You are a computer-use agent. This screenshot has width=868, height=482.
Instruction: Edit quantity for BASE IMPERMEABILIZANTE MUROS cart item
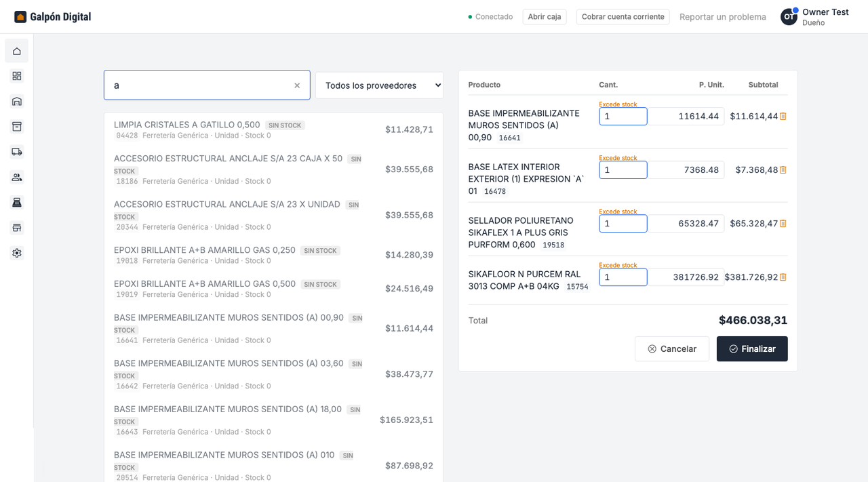623,117
